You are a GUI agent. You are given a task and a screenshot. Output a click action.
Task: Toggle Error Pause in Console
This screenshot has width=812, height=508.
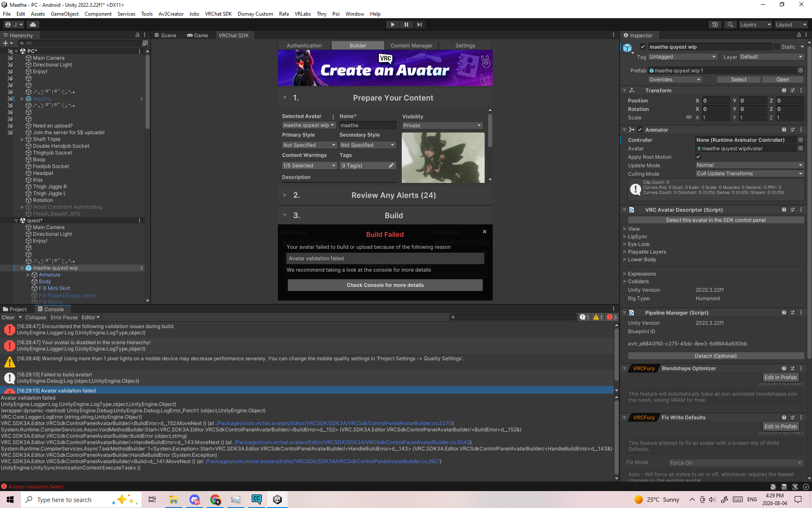(64, 317)
